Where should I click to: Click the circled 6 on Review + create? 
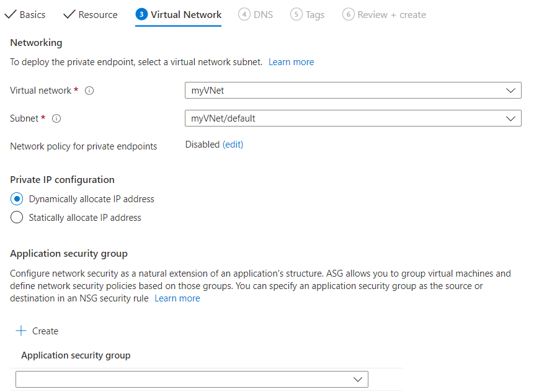(x=349, y=14)
